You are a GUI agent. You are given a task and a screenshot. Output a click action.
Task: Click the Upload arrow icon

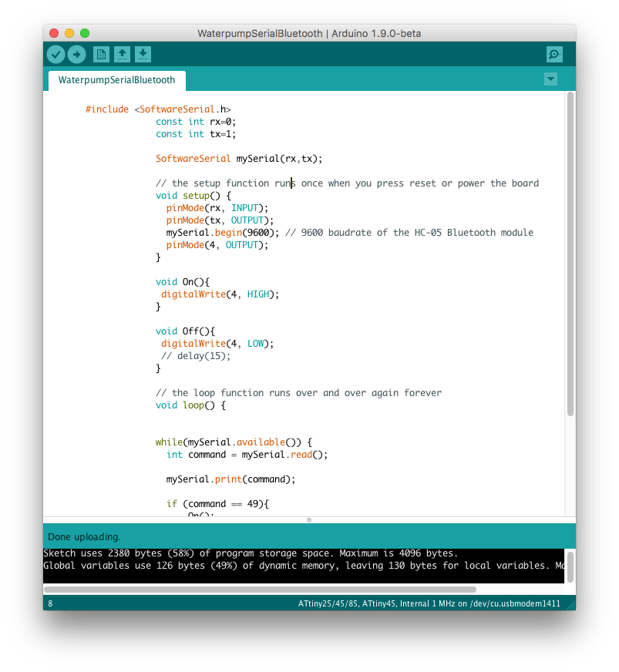point(77,55)
